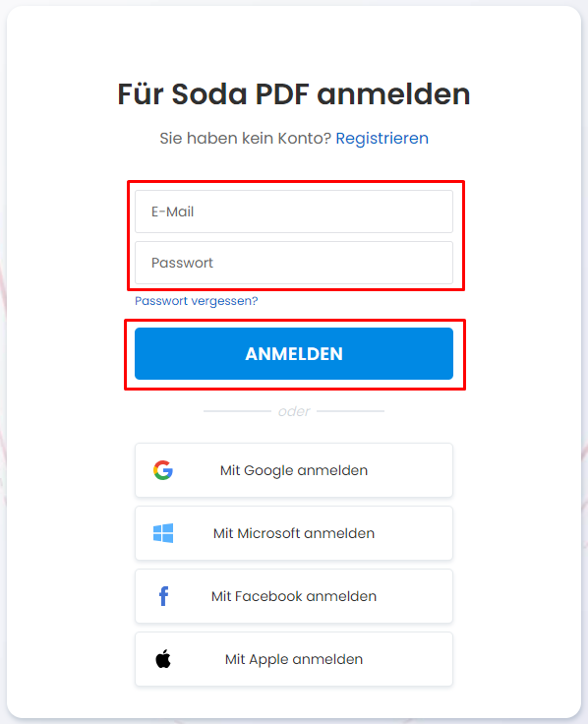Focus the E-Mail input field
The image size is (588, 724).
click(x=294, y=211)
